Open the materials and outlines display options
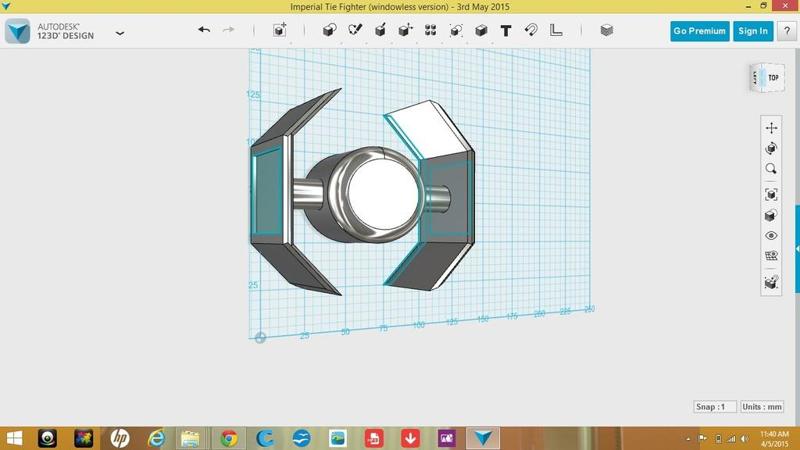The height and width of the screenshot is (450, 800). coord(771,215)
